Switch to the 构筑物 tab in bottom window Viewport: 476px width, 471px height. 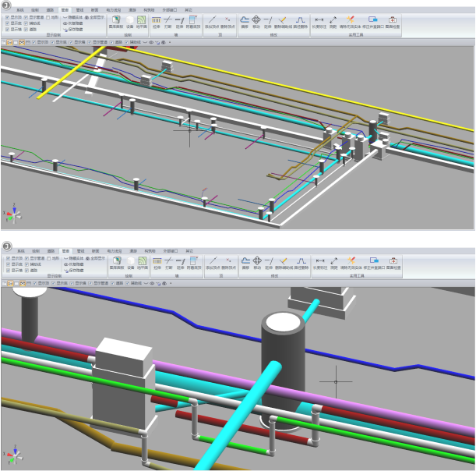point(150,251)
